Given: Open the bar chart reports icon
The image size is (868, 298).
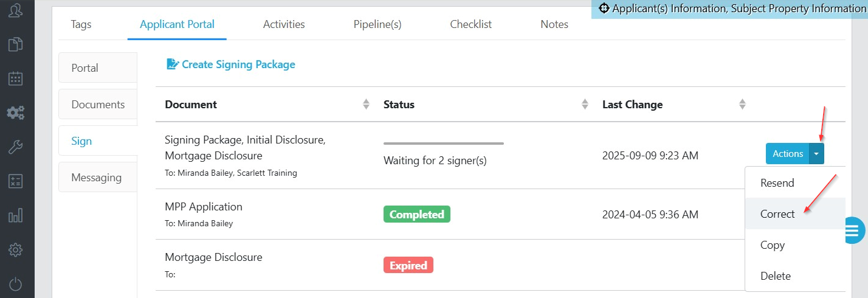Looking at the screenshot, I should [x=16, y=216].
